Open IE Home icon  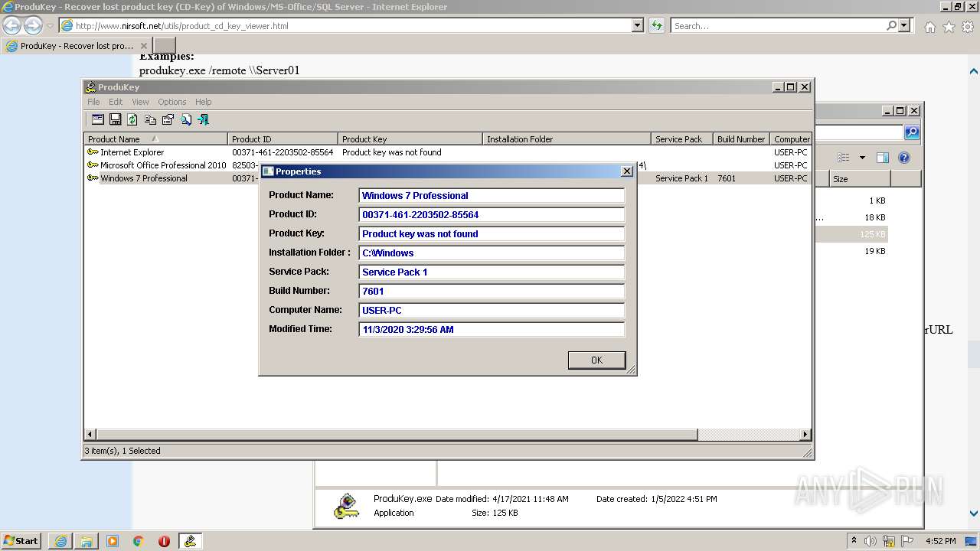929,27
